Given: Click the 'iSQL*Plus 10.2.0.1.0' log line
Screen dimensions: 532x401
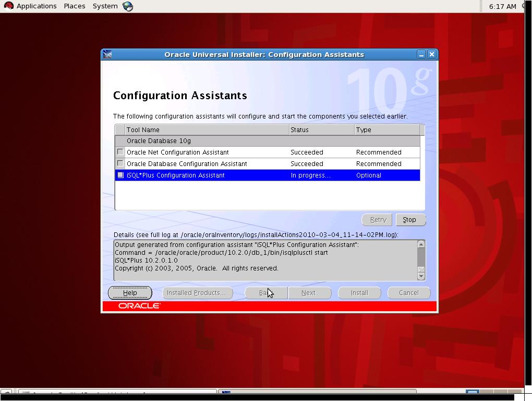Looking at the screenshot, I should [146, 261].
